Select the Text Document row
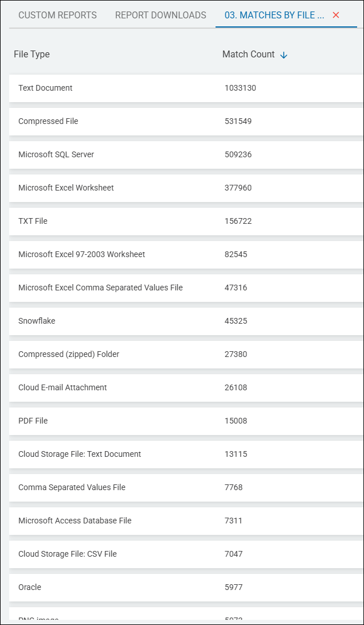The height and width of the screenshot is (625, 364). pyautogui.click(x=46, y=88)
